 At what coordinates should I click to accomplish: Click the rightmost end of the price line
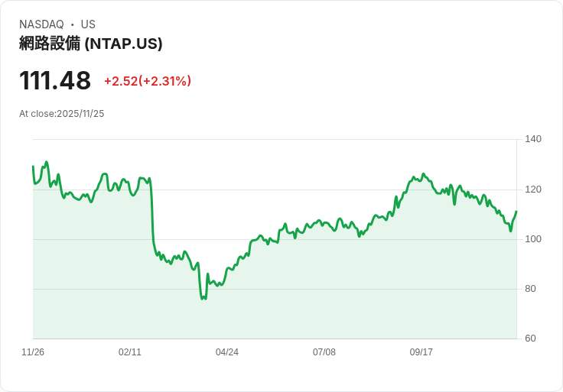click(516, 212)
